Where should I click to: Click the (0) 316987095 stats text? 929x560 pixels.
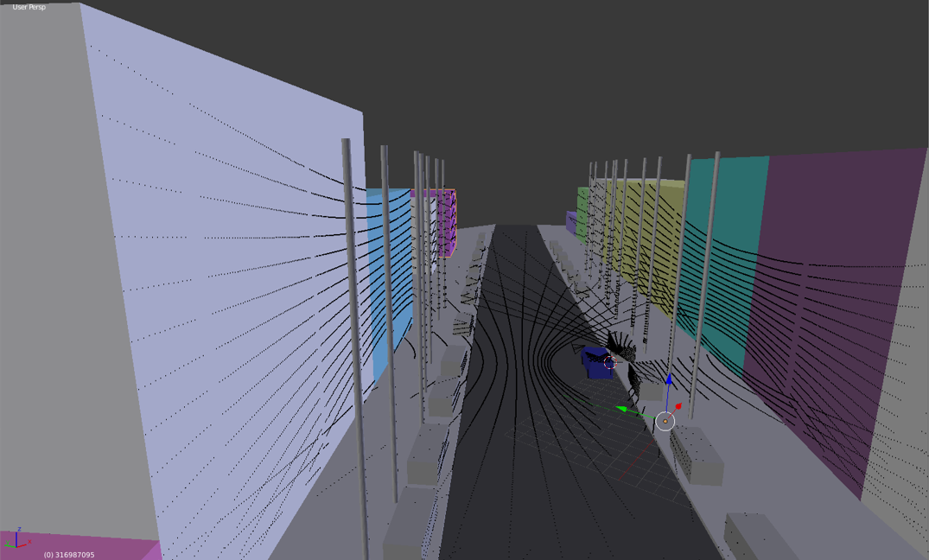(x=69, y=554)
